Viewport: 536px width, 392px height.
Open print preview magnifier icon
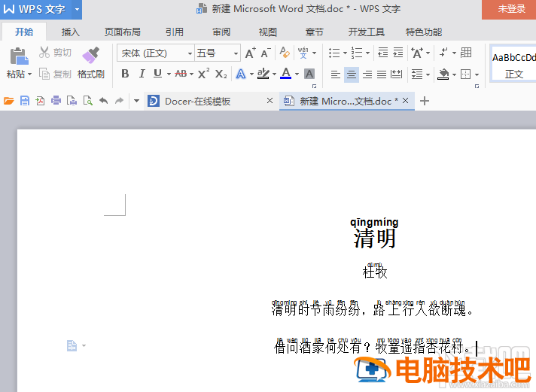[x=88, y=101]
